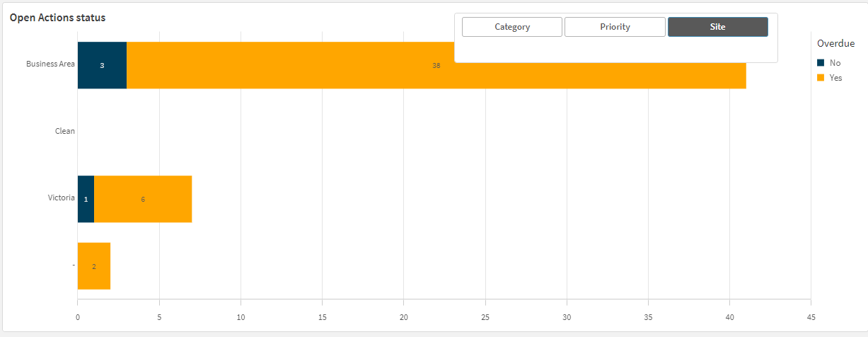Switch chart to the Category view
Image resolution: width=868 pixels, height=337 pixels.
click(512, 27)
